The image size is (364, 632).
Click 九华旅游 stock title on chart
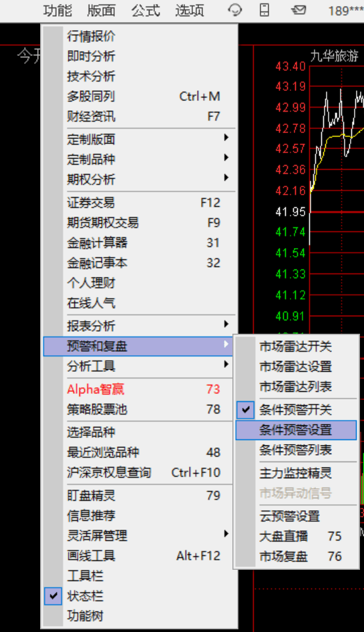[334, 56]
